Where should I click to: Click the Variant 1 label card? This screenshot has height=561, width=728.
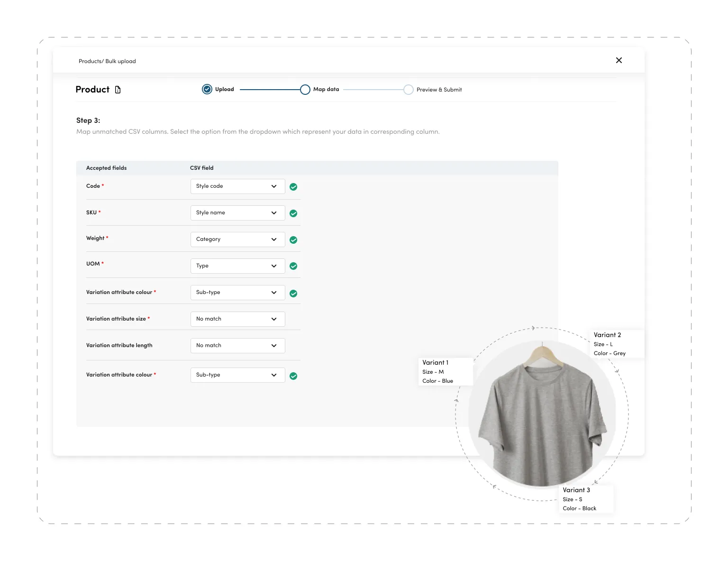pos(446,371)
